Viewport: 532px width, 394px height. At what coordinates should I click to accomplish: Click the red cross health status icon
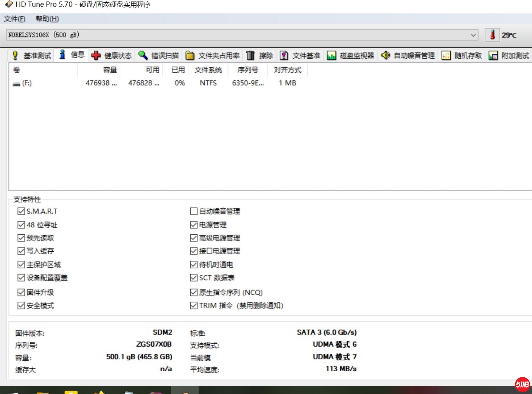click(96, 56)
